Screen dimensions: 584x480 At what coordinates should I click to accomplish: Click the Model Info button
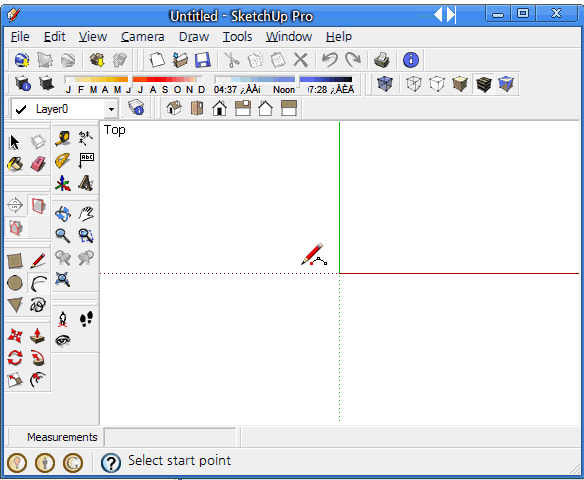411,60
